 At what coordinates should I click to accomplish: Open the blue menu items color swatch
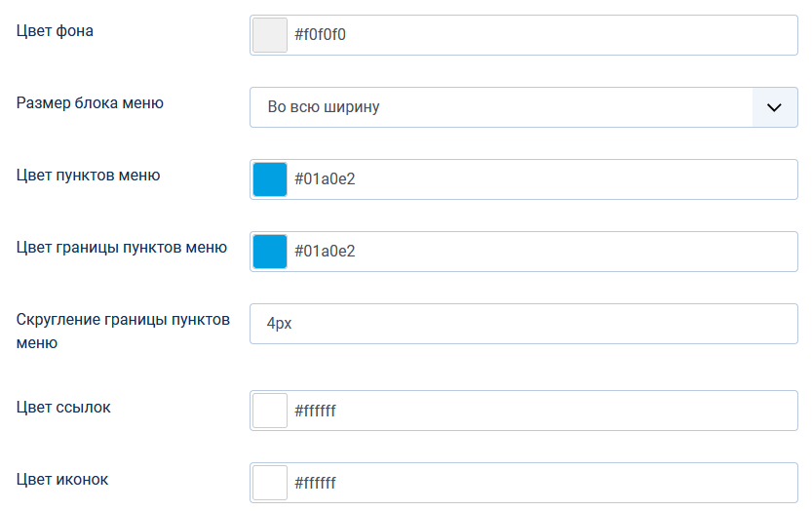pyautogui.click(x=270, y=179)
